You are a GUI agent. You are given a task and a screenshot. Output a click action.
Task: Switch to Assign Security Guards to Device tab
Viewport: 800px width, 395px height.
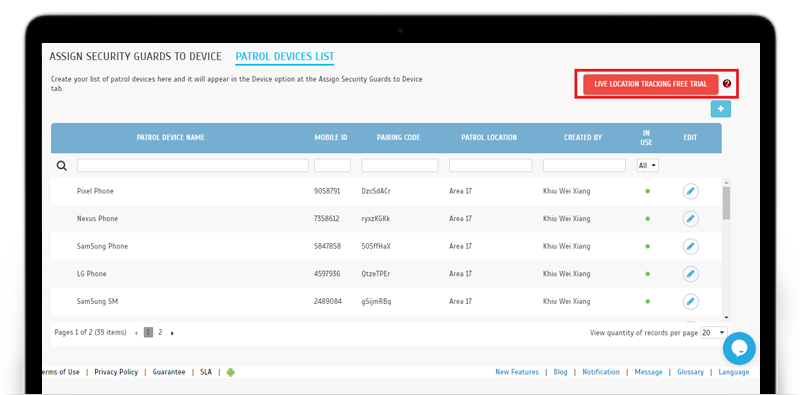135,56
